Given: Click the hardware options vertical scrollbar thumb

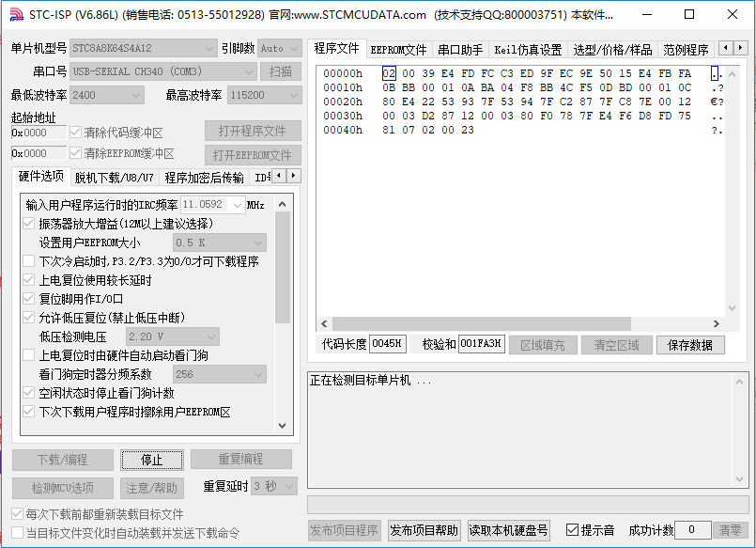Looking at the screenshot, I should click(283, 267).
